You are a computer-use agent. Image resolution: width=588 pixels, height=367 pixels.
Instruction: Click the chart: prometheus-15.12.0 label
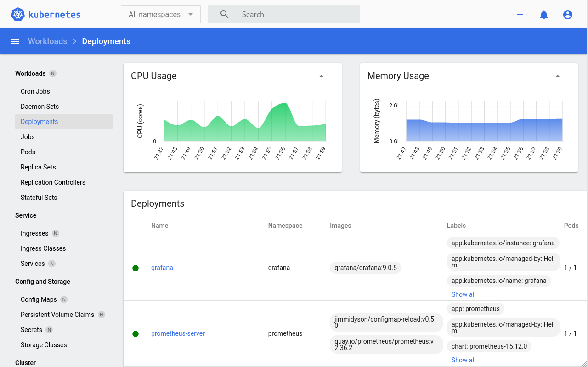(x=489, y=346)
